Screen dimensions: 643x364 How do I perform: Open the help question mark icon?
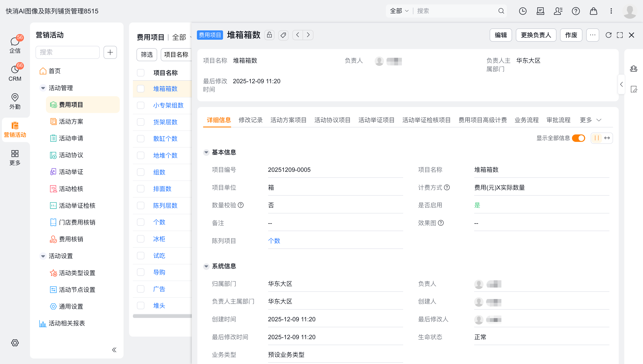[x=576, y=11]
